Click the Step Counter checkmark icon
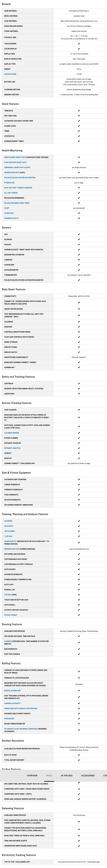Image resolution: width=107 pixels, height=868 pixels. (x=79, y=410)
